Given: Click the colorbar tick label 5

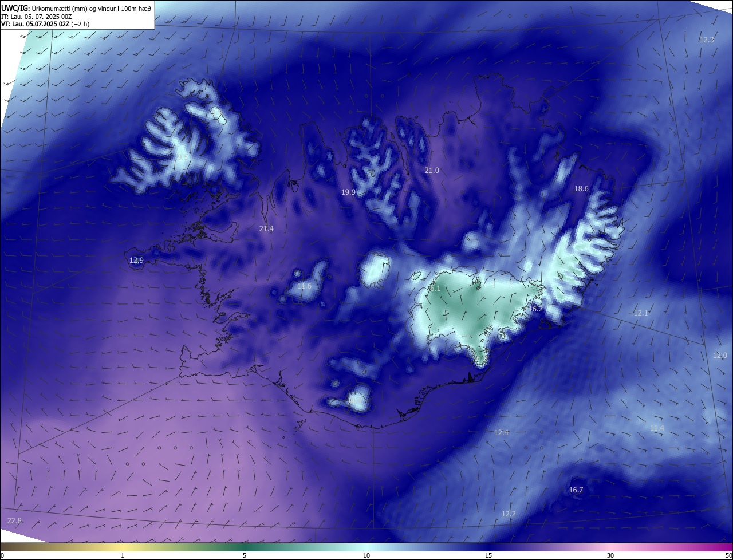Looking at the screenshot, I should point(245,556).
